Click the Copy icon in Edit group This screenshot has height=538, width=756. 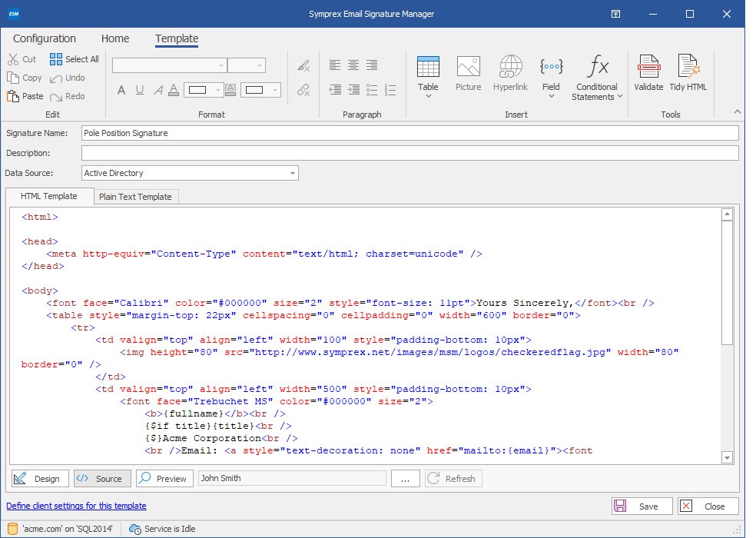14,78
